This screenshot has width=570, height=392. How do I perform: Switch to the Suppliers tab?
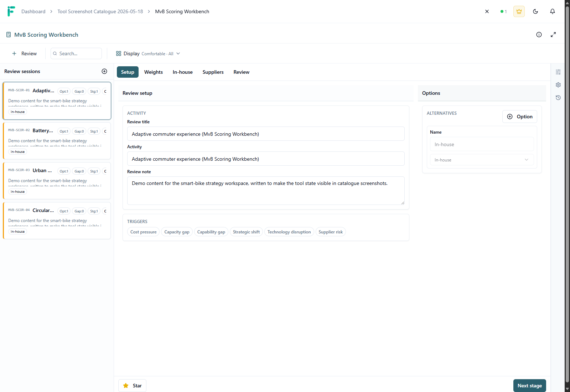coord(213,72)
